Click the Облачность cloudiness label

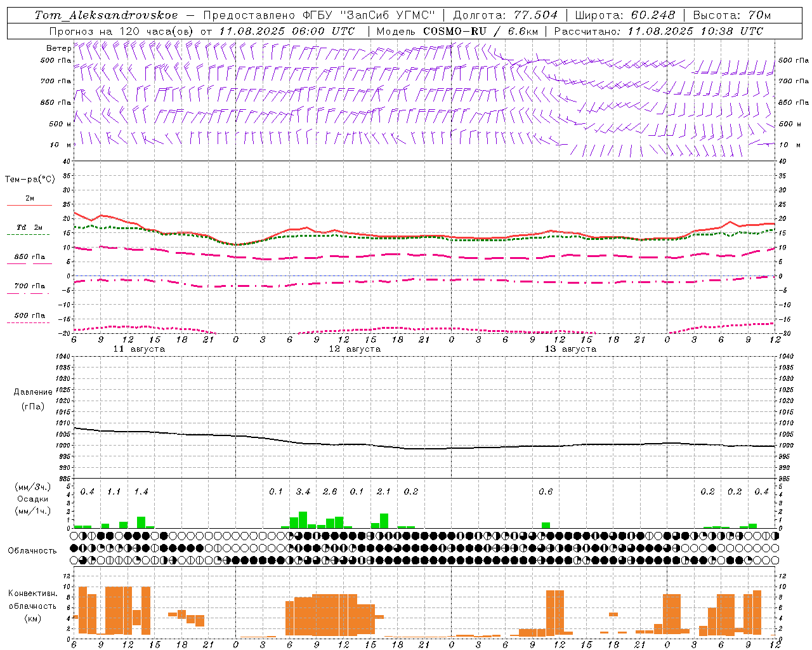click(32, 550)
